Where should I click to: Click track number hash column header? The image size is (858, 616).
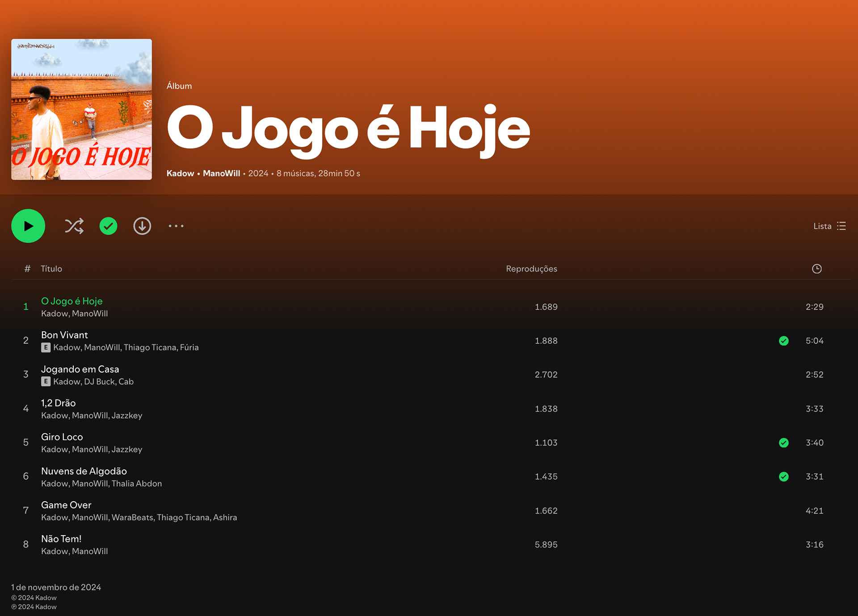click(x=27, y=269)
